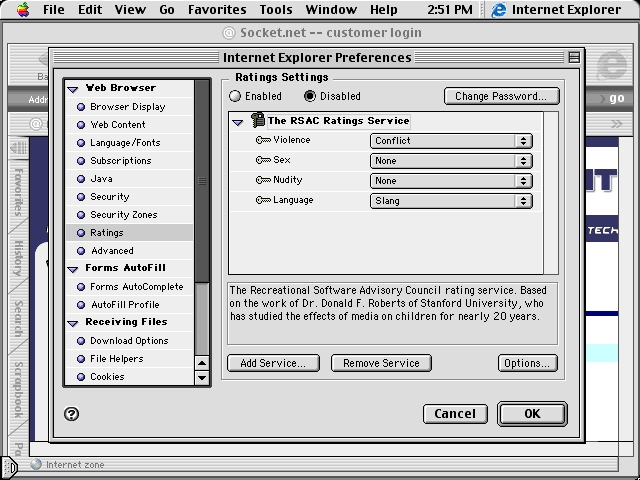
Task: Click the Security bullet icon
Action: [81, 197]
